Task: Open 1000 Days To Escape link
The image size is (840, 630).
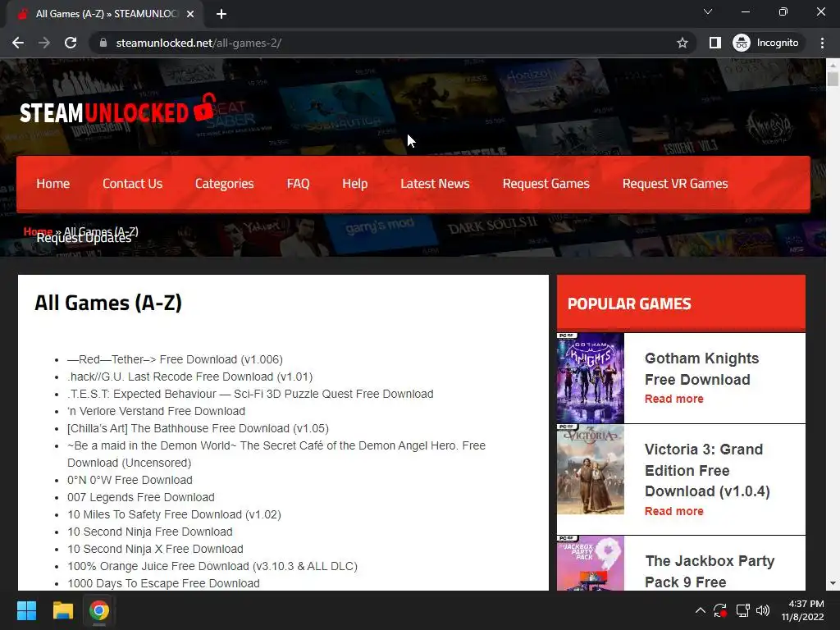Action: [163, 583]
